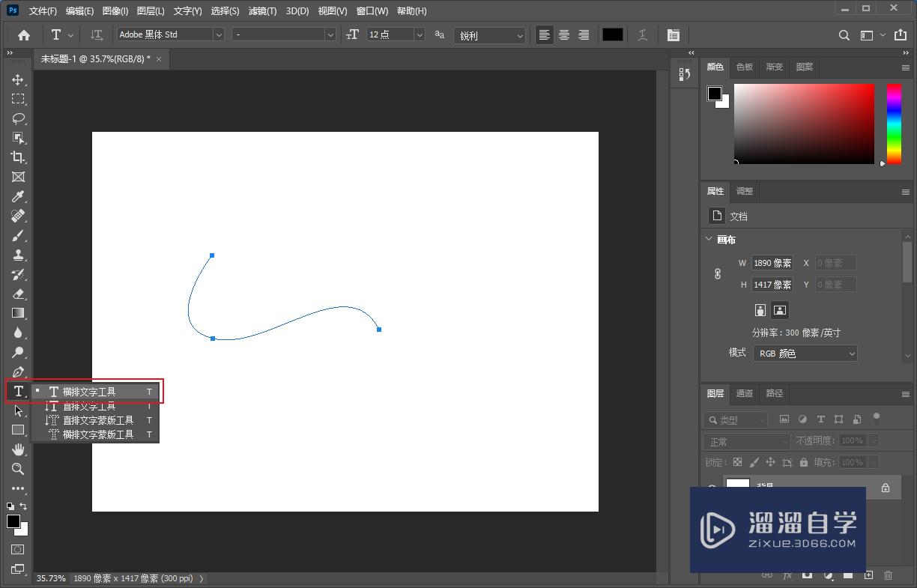Click the hue spectrum slider in Color panel
This screenshot has height=588, width=917.
[894, 124]
